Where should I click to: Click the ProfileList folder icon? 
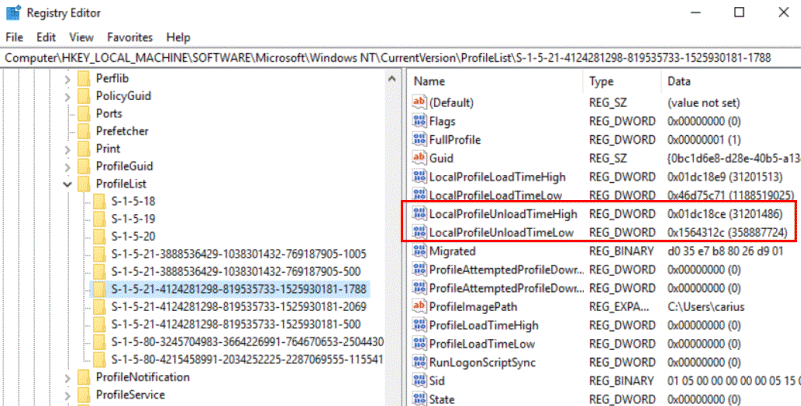(82, 184)
